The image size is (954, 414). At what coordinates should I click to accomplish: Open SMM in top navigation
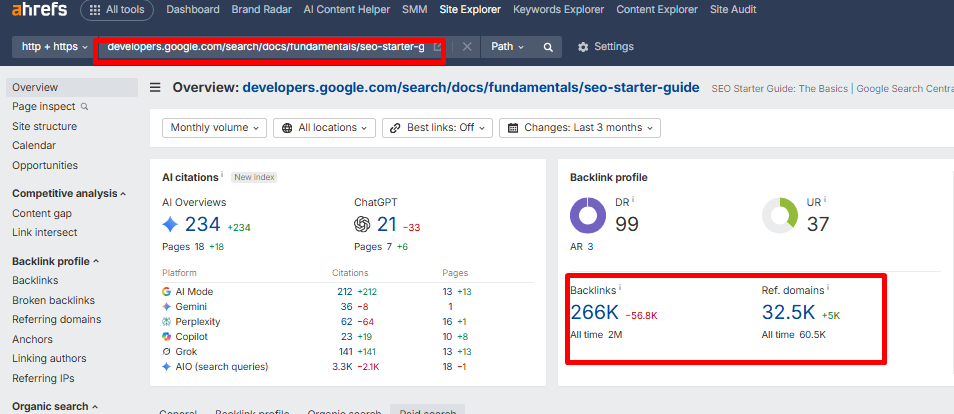tap(414, 10)
